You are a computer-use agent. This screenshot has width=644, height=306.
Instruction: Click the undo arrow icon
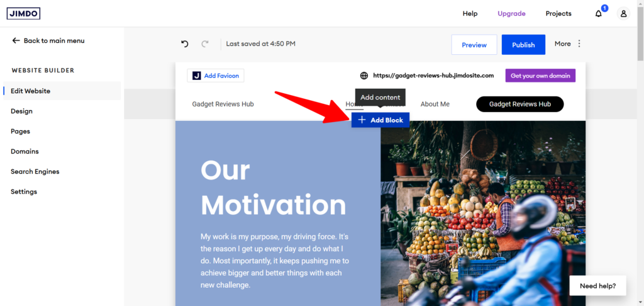pos(185,44)
